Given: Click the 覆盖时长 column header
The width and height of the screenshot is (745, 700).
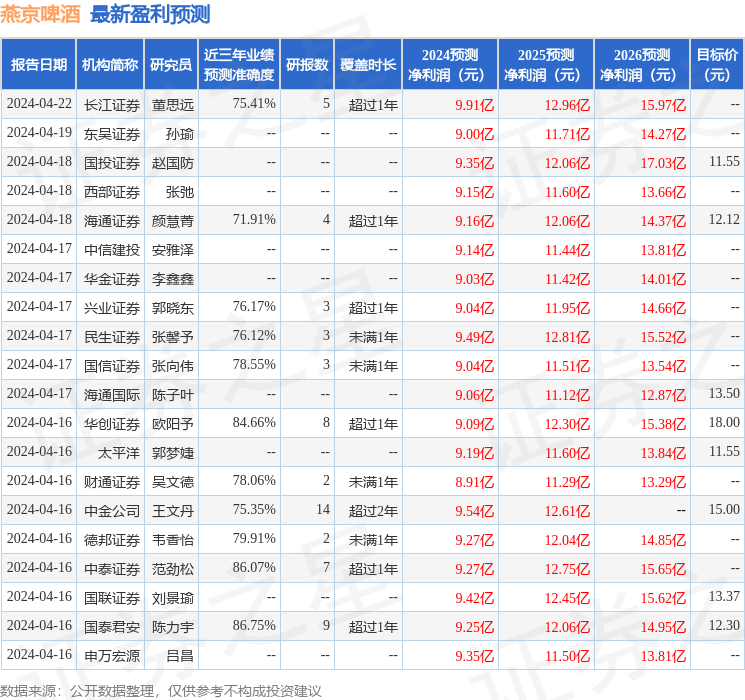Looking at the screenshot, I should click(368, 65).
